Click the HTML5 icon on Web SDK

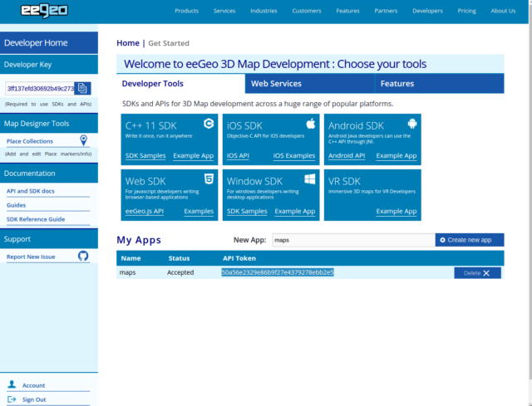pyautogui.click(x=209, y=179)
